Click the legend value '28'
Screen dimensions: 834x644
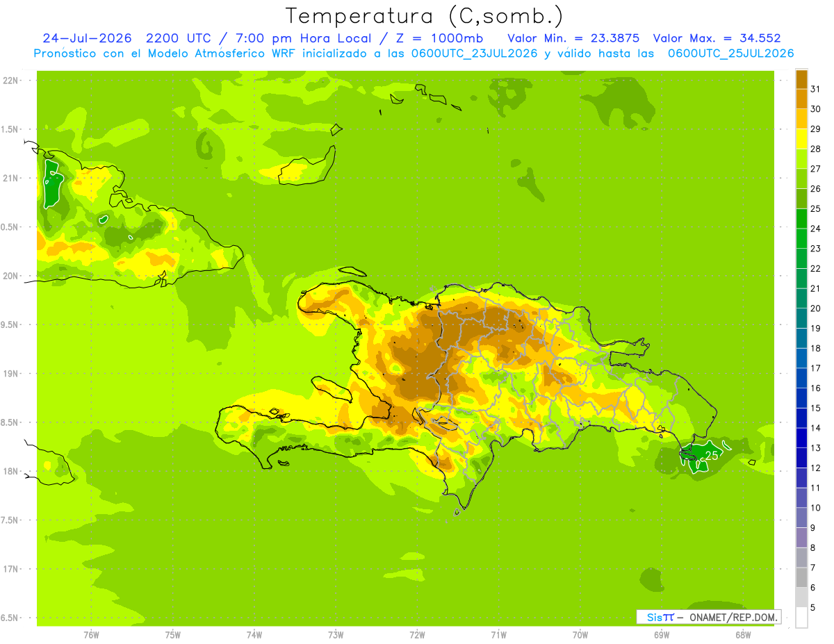click(x=816, y=148)
